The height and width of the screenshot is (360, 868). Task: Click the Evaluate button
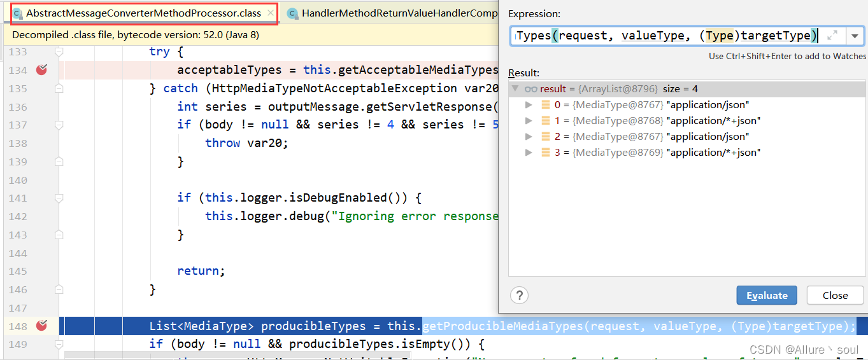(x=767, y=295)
